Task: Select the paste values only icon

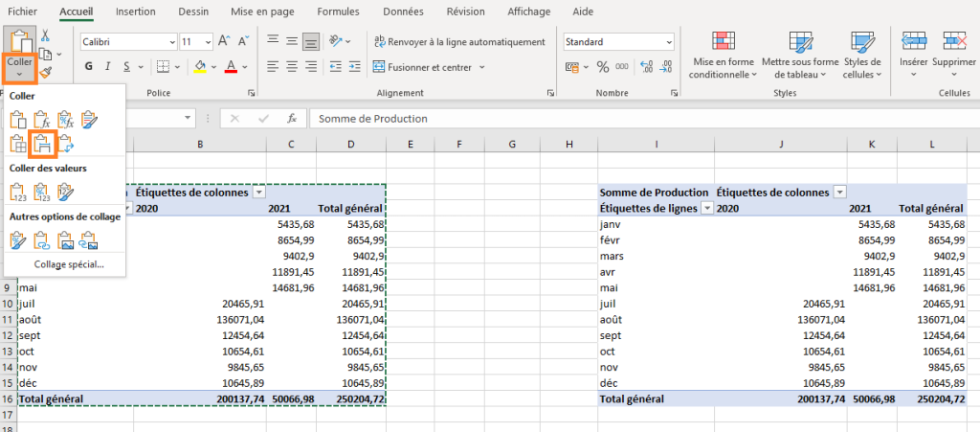Action: [18, 192]
